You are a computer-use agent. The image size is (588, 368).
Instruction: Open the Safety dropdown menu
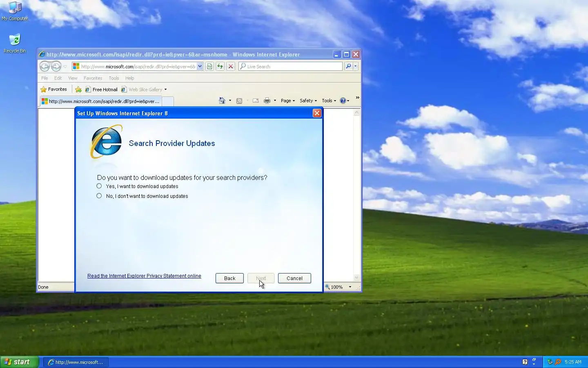[308, 101]
